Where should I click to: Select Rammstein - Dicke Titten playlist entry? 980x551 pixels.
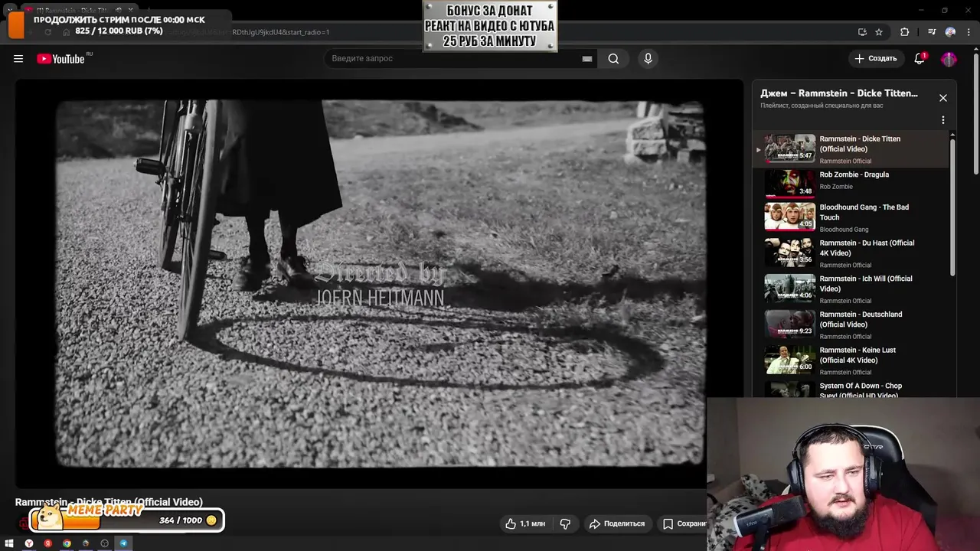click(850, 149)
